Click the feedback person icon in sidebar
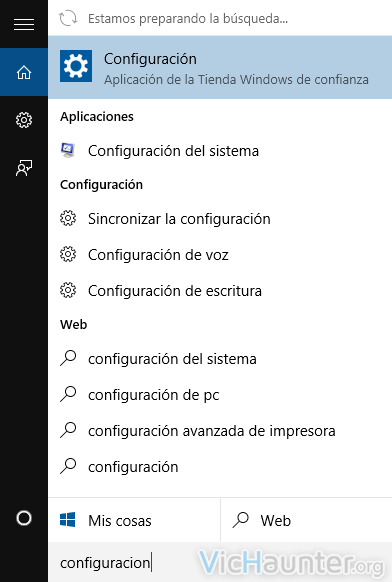This screenshot has width=392, height=582. (24, 168)
